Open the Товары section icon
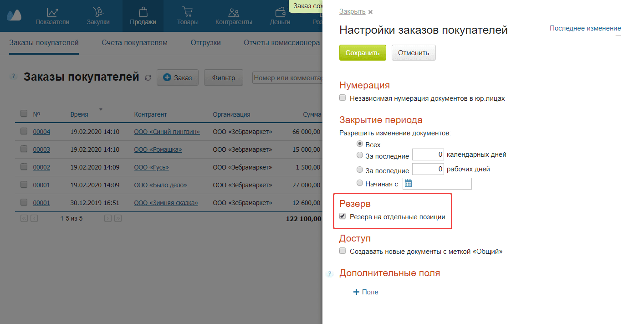Screen dimensions: 644x324 (x=187, y=12)
